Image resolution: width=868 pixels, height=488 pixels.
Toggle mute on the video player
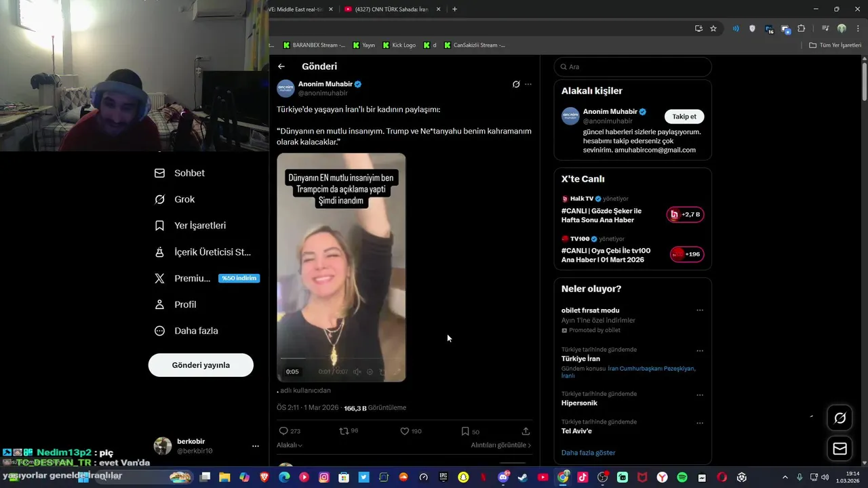pos(357,371)
